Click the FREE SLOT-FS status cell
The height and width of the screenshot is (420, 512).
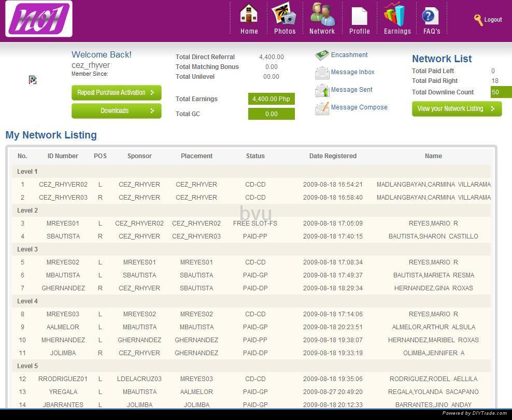pyautogui.click(x=255, y=223)
